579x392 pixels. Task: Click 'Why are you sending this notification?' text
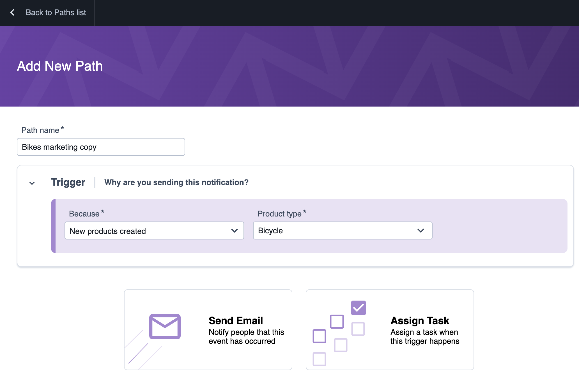[176, 182]
